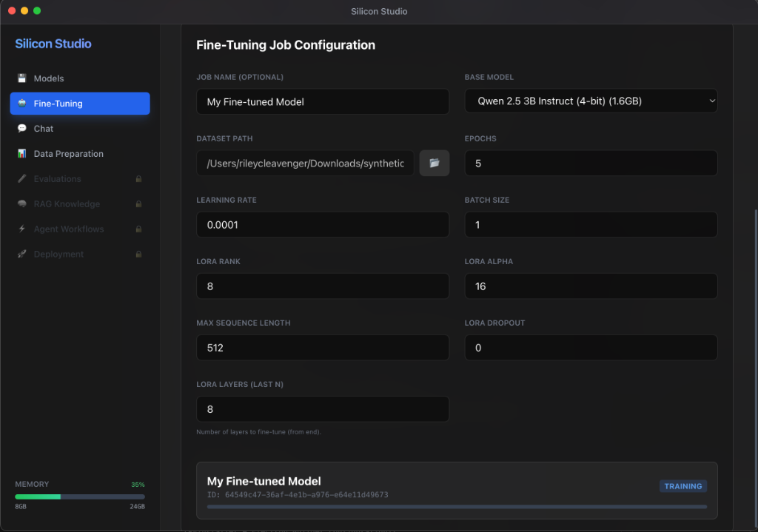Screen dimensions: 758x532
Task: Select the locked Agent Workflows label
Action: coord(69,229)
